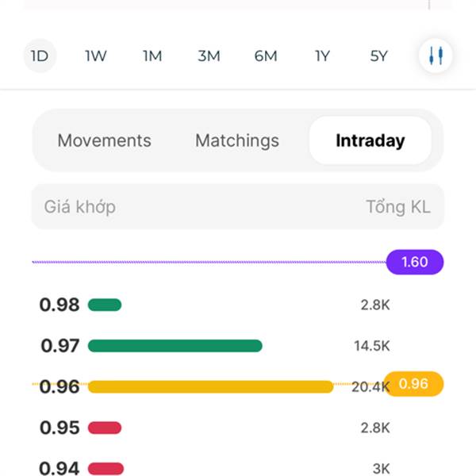Switch chart range to 6M
476x476 pixels.
(x=266, y=56)
